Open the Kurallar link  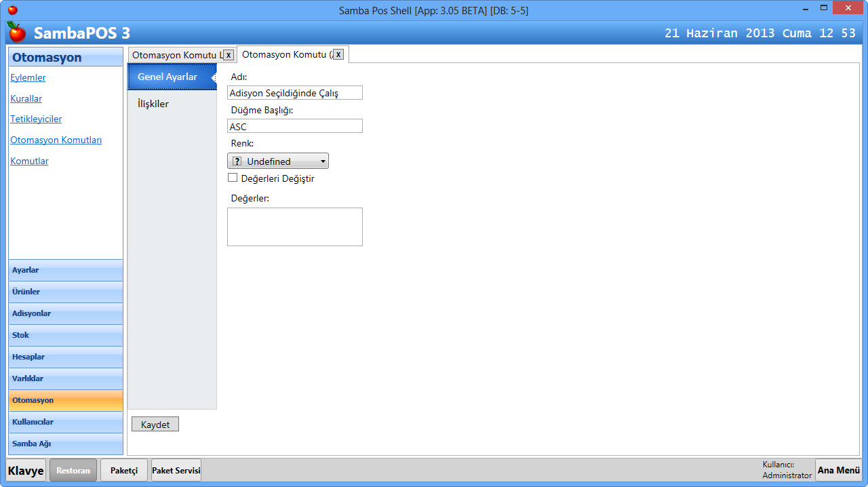click(x=26, y=98)
